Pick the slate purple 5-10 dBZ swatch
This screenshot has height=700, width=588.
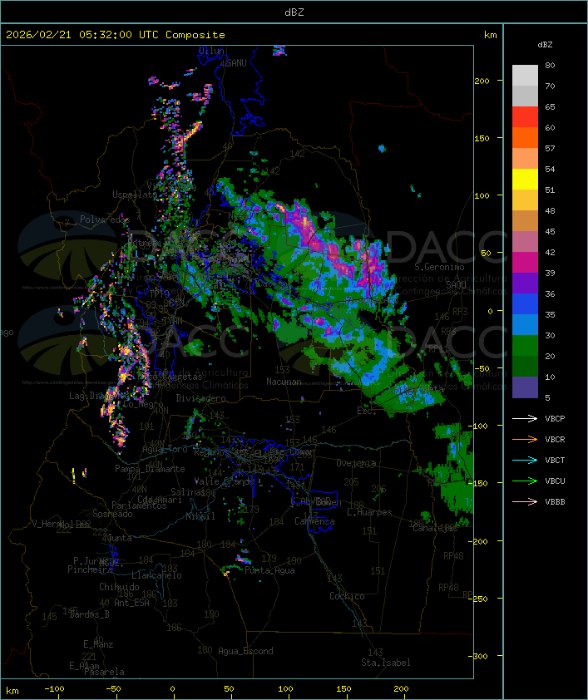point(525,387)
